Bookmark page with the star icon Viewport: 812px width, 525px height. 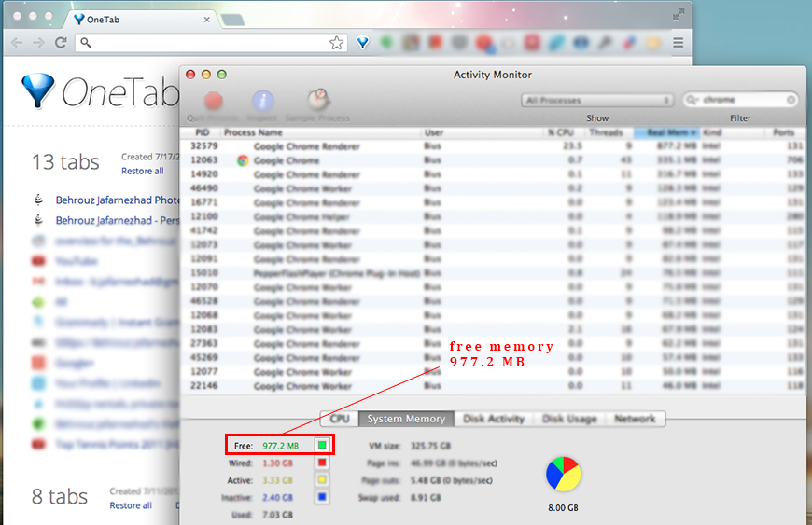tap(337, 43)
